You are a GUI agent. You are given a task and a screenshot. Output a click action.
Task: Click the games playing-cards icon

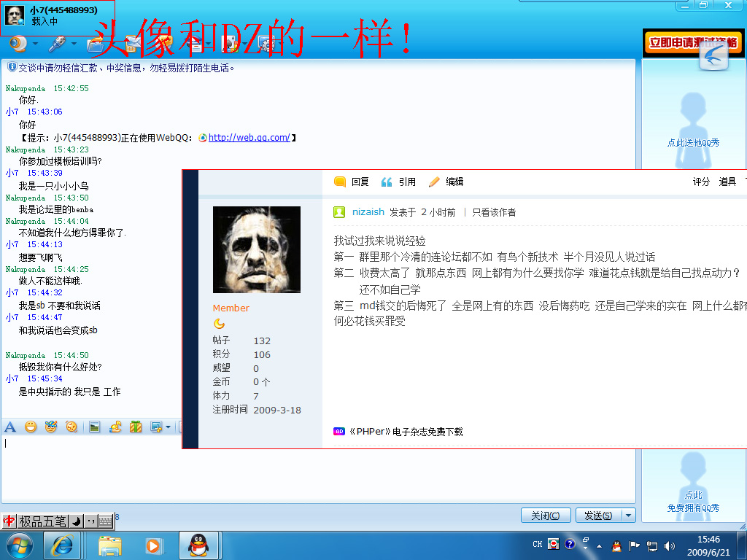click(231, 44)
